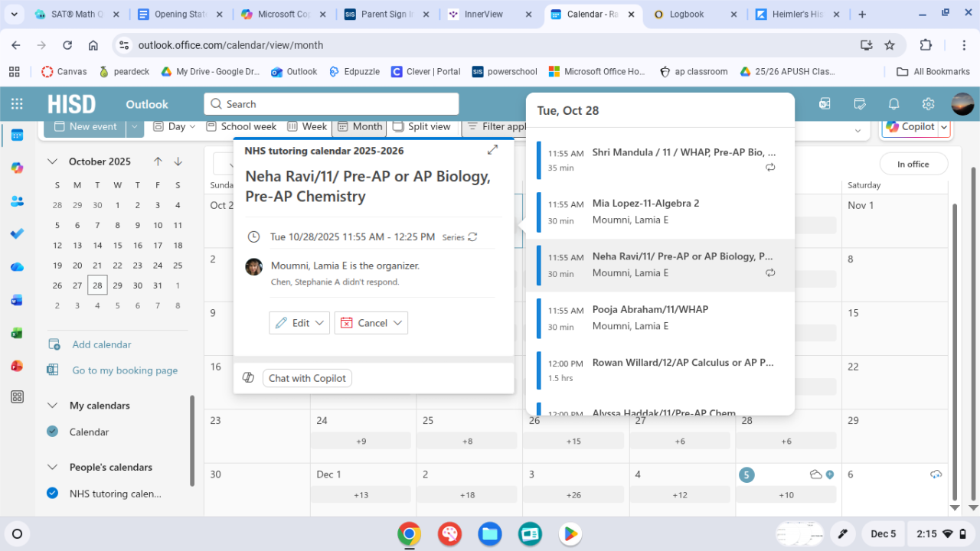Viewport: 980px width, 551px height.
Task: Click the New event button
Action: click(85, 126)
